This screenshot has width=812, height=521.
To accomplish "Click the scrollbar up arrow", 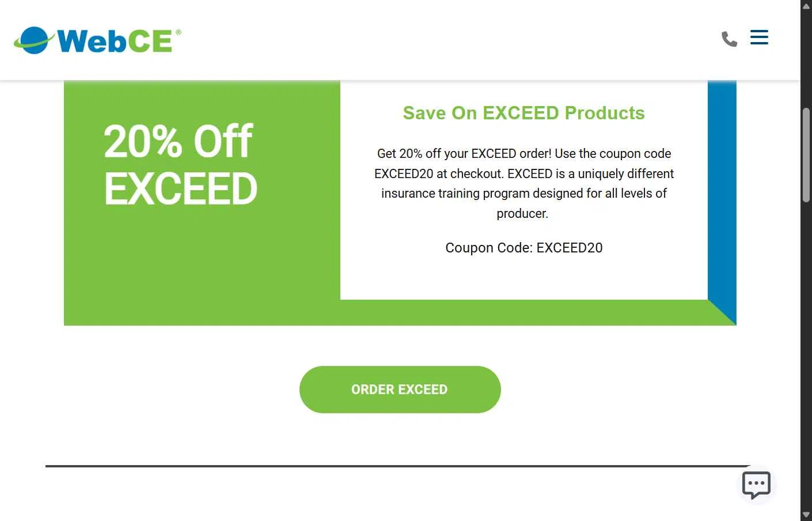I will coord(806,6).
